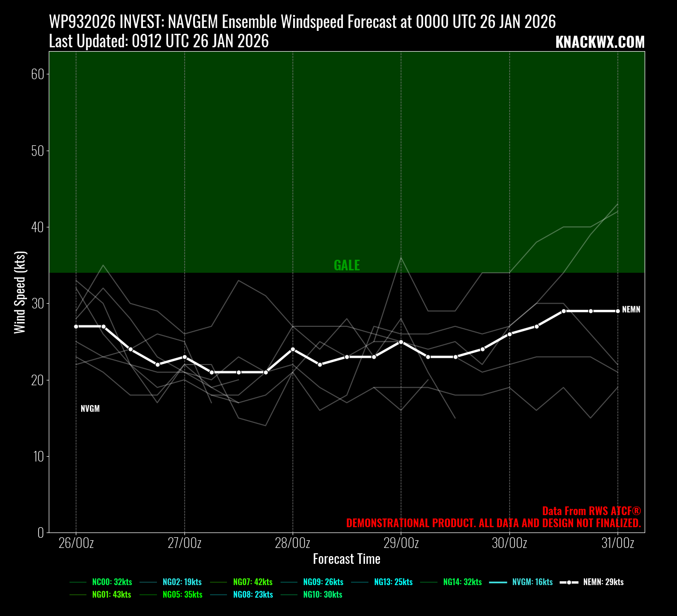Click the NEMN: 29kts legend label

603,582
